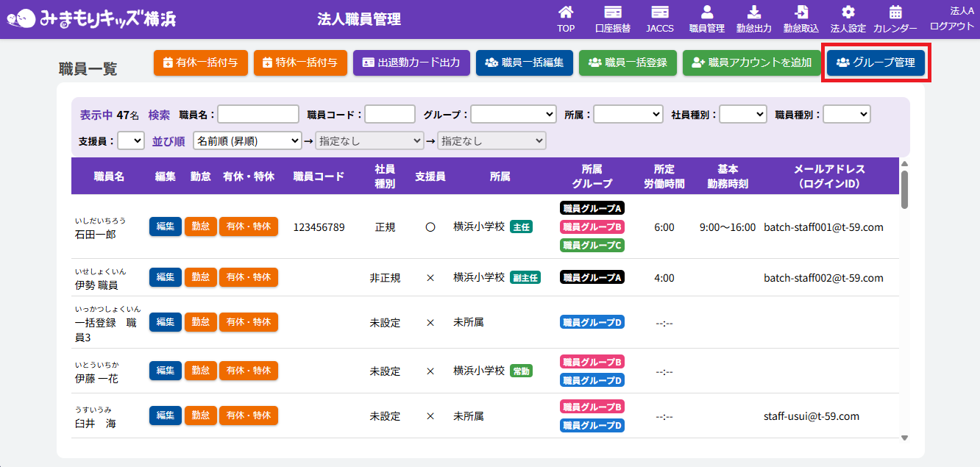This screenshot has height=467, width=980.
Task: Open 名前順 (昇順) sort dropdown
Action: click(247, 140)
